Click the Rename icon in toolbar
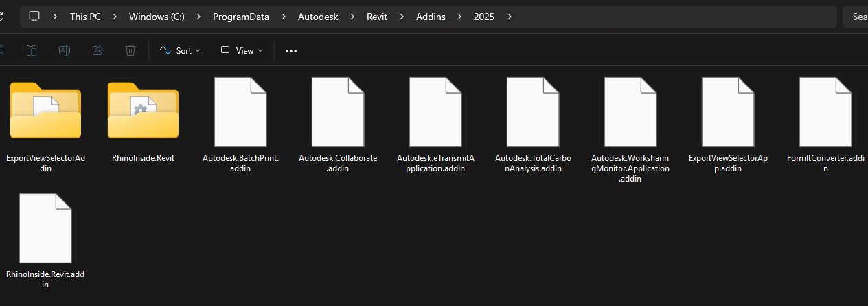 click(x=65, y=50)
